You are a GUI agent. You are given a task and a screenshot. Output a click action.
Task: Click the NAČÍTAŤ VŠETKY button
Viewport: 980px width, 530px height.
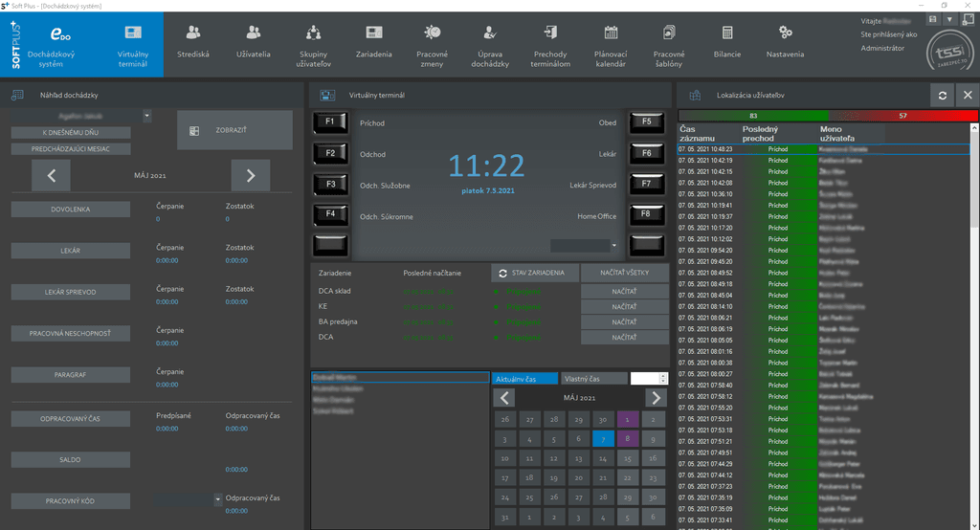[624, 273]
